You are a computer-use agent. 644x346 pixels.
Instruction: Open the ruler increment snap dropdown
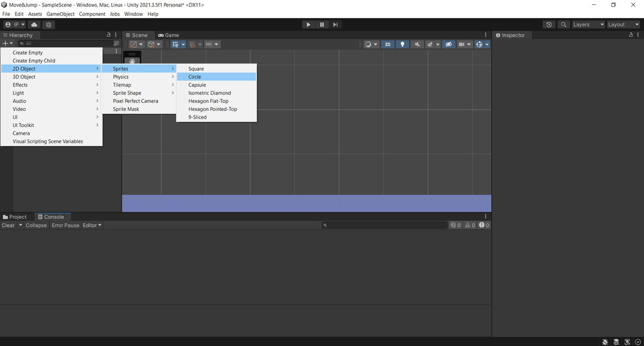coord(212,45)
